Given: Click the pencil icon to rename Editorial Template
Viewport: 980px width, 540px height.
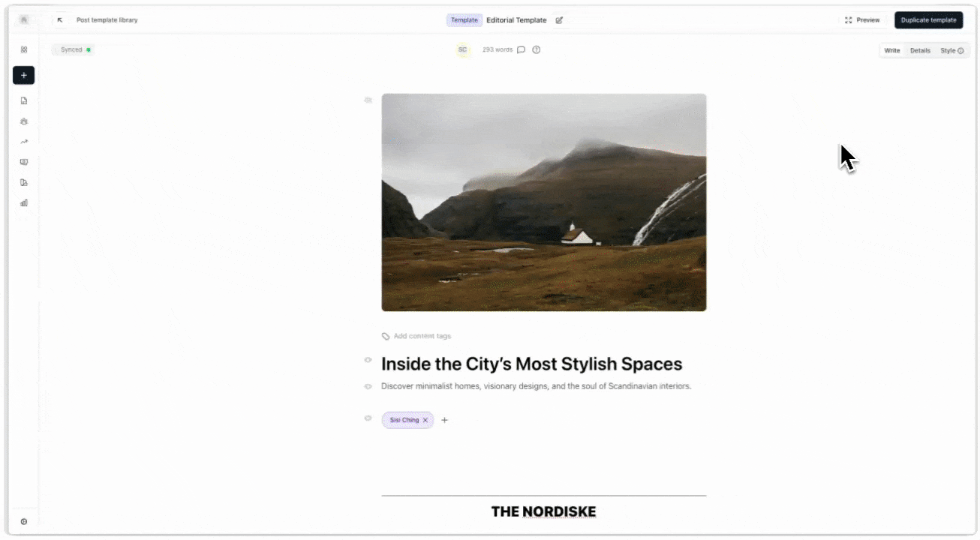Looking at the screenshot, I should pyautogui.click(x=559, y=20).
